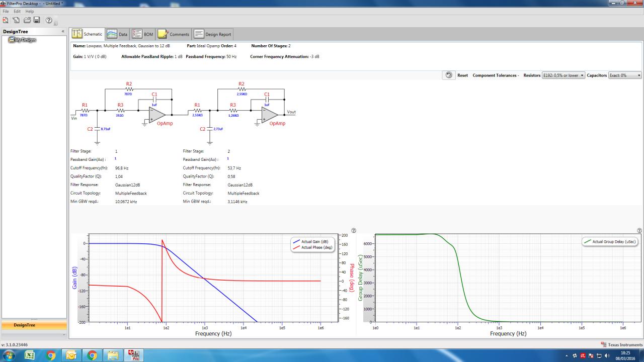Collapse the DesignTree panel with chevron
Image resolution: width=644 pixels, height=362 pixels.
click(63, 32)
